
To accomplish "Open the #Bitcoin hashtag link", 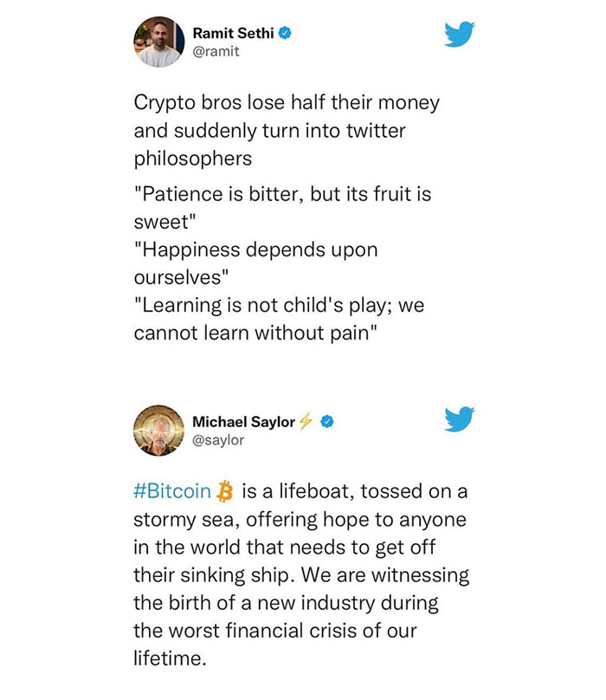I will 172,491.
